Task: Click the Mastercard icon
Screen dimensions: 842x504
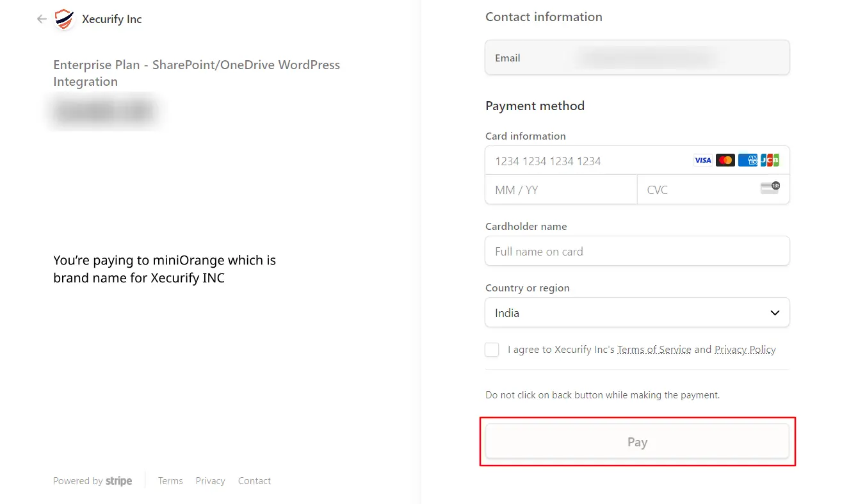Action: point(725,160)
